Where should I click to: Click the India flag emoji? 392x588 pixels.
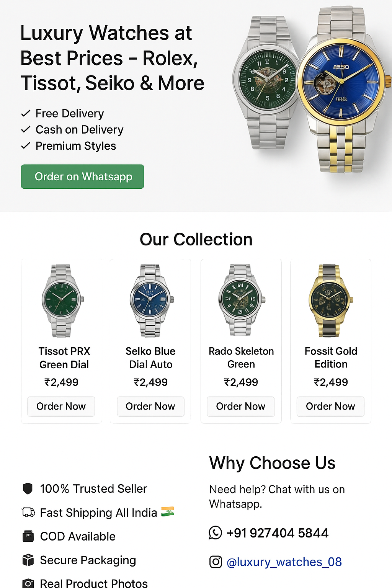click(x=168, y=511)
